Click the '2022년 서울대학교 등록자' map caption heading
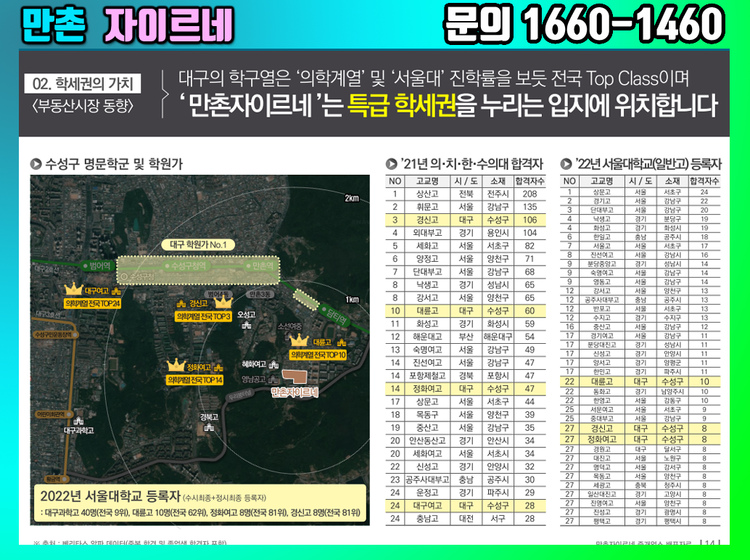 coord(110,496)
